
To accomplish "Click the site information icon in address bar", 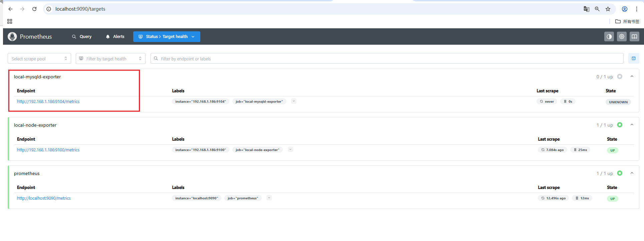I will (x=49, y=9).
